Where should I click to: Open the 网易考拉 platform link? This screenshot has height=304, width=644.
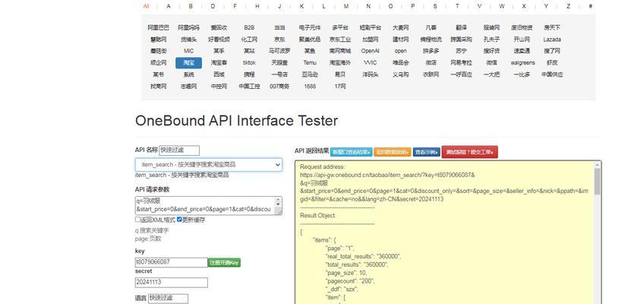(x=461, y=63)
